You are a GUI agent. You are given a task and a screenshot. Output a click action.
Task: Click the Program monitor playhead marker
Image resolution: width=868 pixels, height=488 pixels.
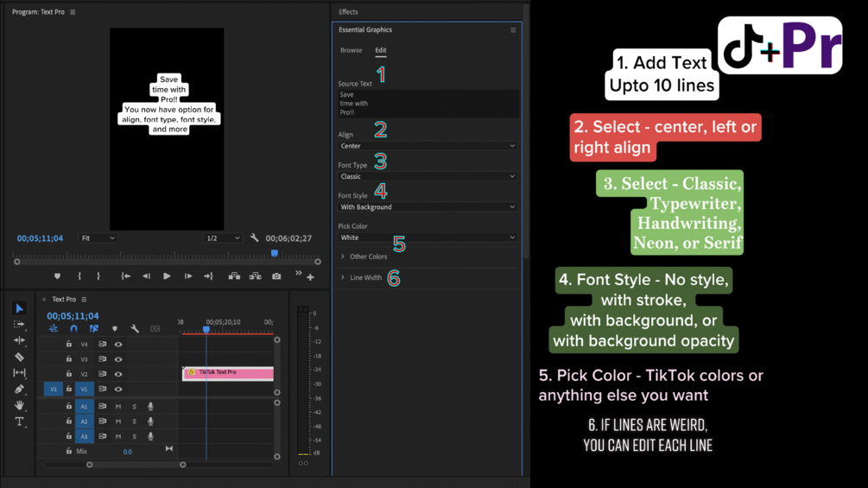point(275,253)
